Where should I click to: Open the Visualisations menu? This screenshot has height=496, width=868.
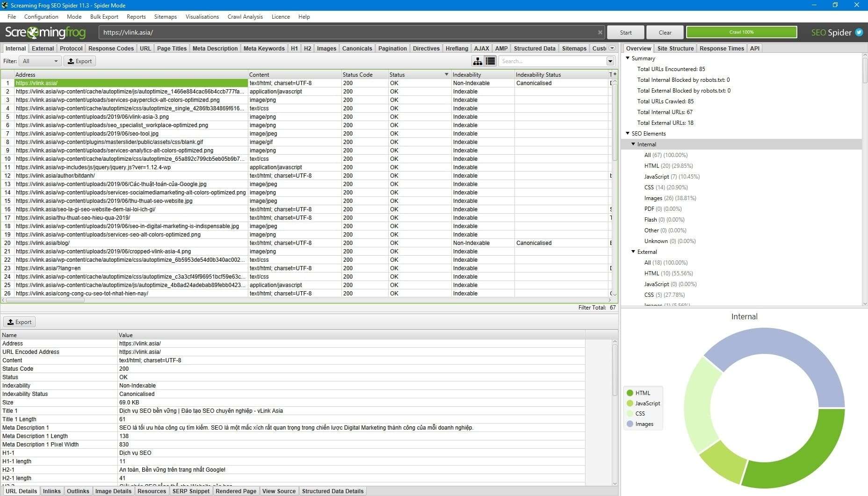click(x=202, y=17)
